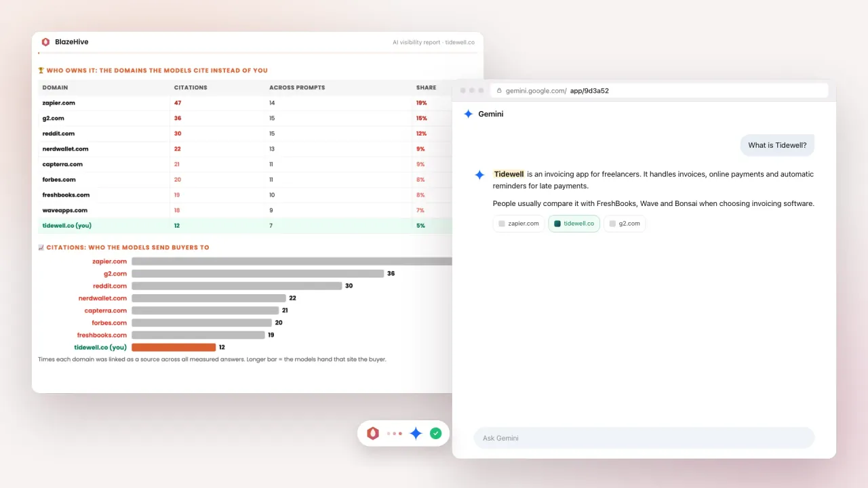868x488 pixels.
Task: Click the tidewell.co (you) label in the bar chart
Action: (x=100, y=347)
